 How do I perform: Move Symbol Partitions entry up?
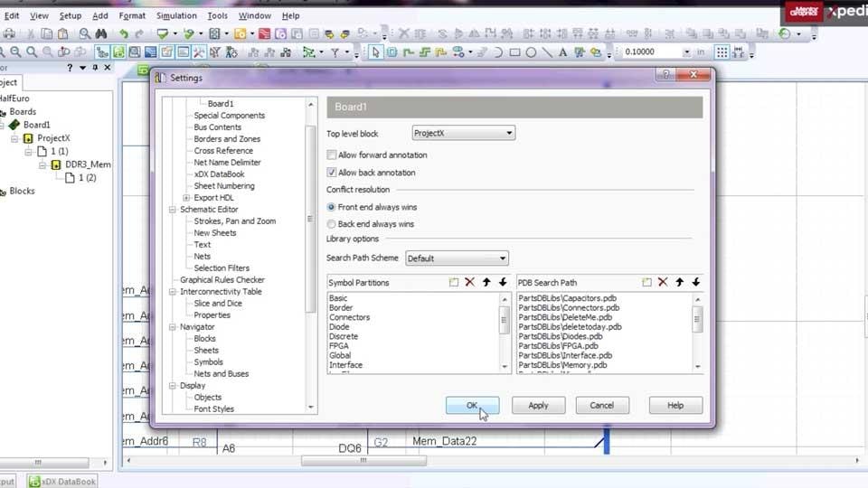click(x=486, y=283)
